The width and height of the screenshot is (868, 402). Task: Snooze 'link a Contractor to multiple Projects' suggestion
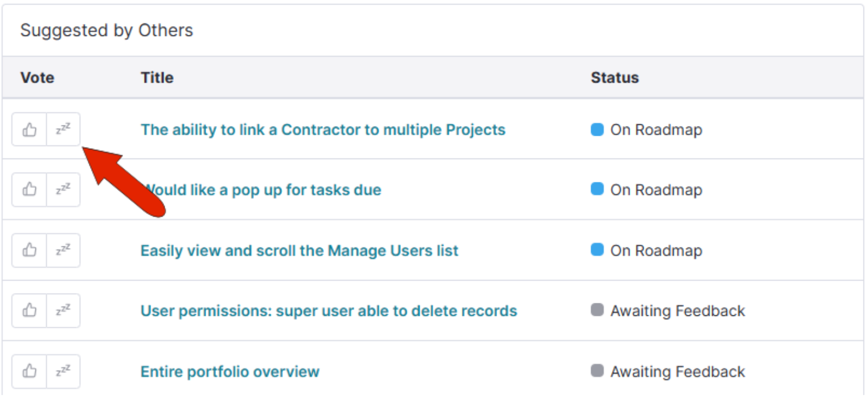coord(63,129)
